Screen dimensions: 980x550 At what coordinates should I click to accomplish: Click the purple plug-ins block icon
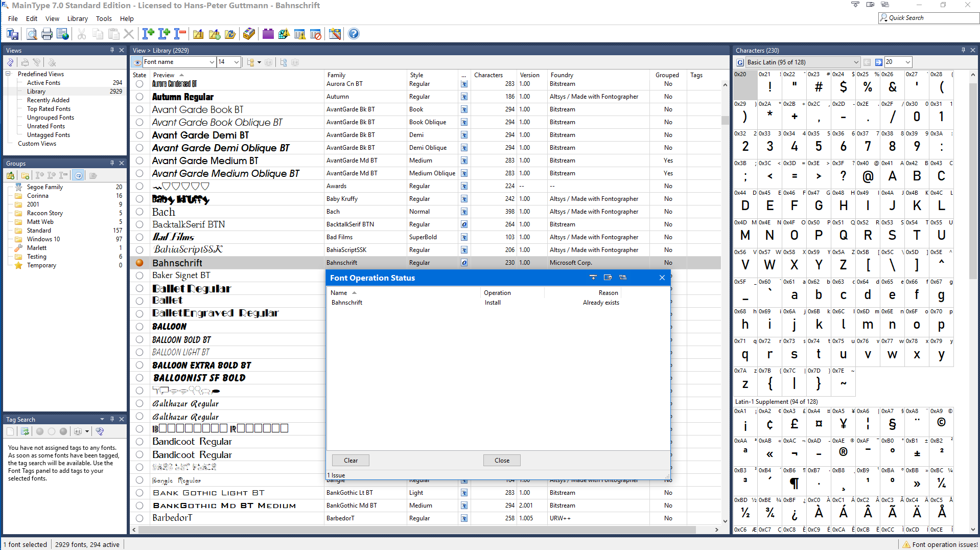(268, 34)
